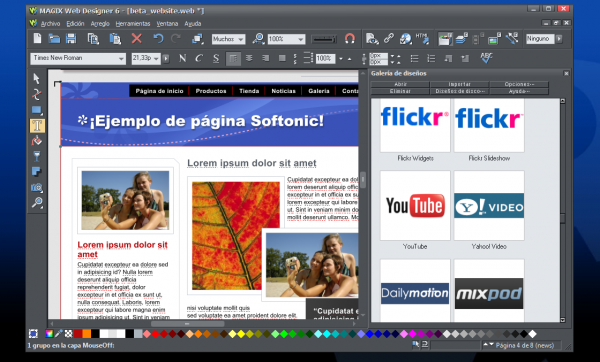This screenshot has width=600, height=362.
Task: Toggle italic with the C button
Action: [x=199, y=58]
